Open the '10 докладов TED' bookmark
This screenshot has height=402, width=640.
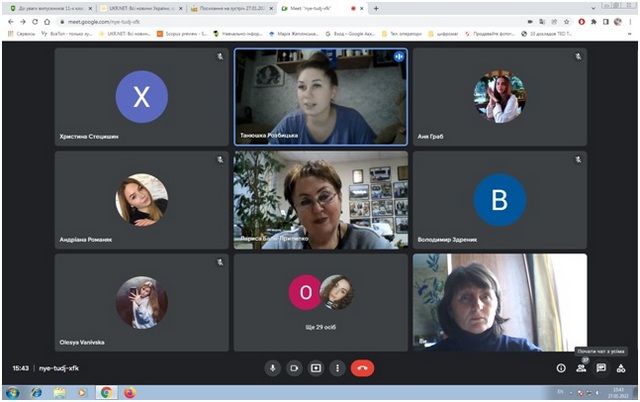coord(547,34)
